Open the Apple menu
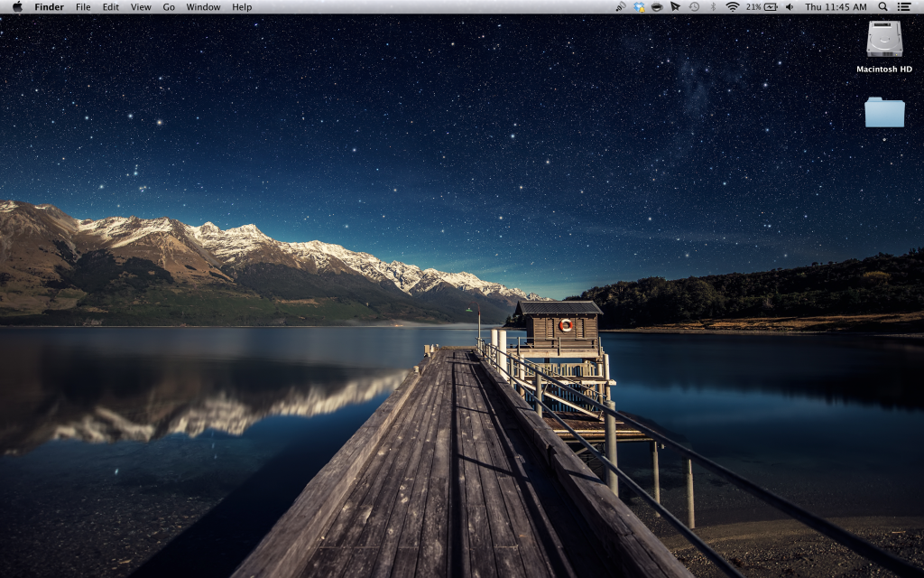Image resolution: width=924 pixels, height=578 pixels. click(x=18, y=7)
